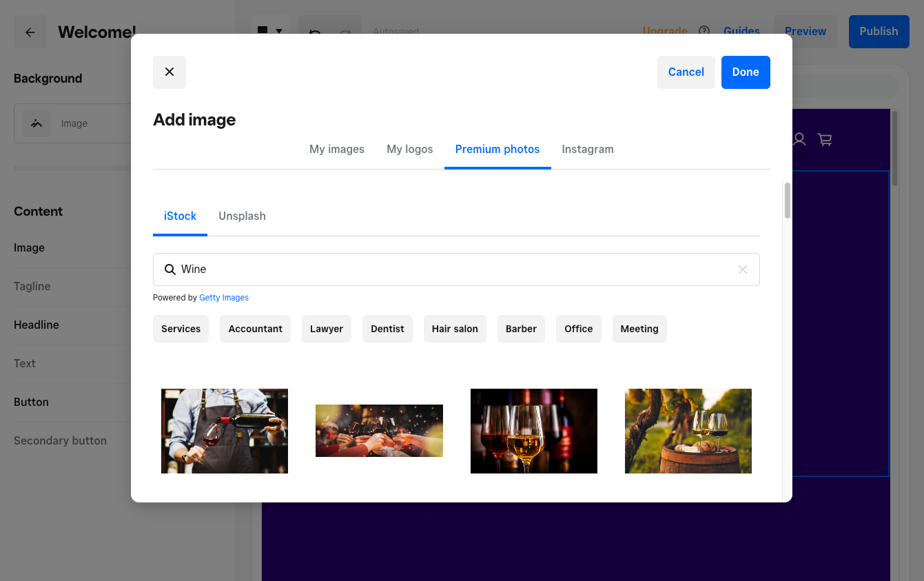
Task: Click the Wine search field
Action: [x=456, y=269]
